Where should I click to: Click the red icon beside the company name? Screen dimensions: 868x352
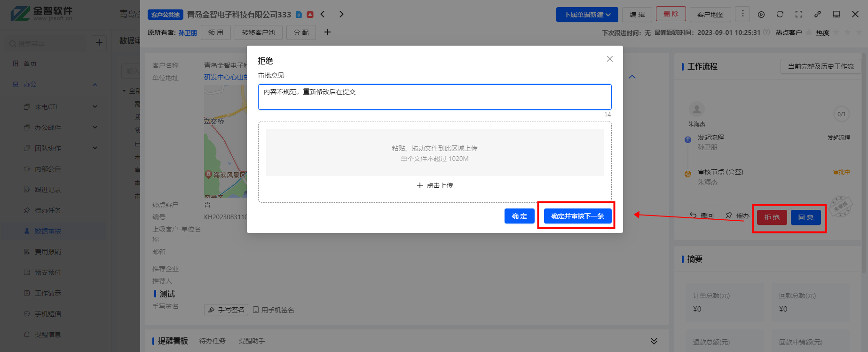tap(310, 15)
